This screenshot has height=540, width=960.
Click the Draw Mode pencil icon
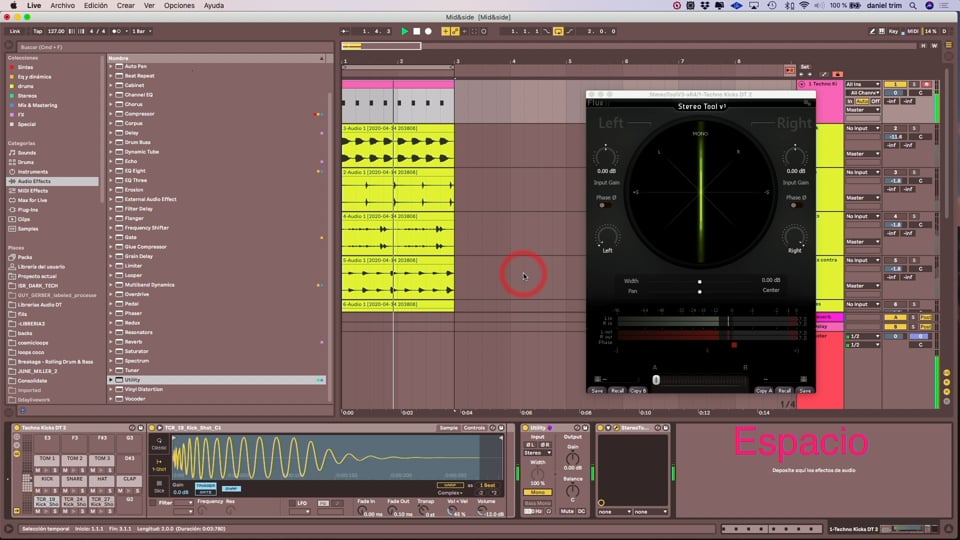pos(872,31)
